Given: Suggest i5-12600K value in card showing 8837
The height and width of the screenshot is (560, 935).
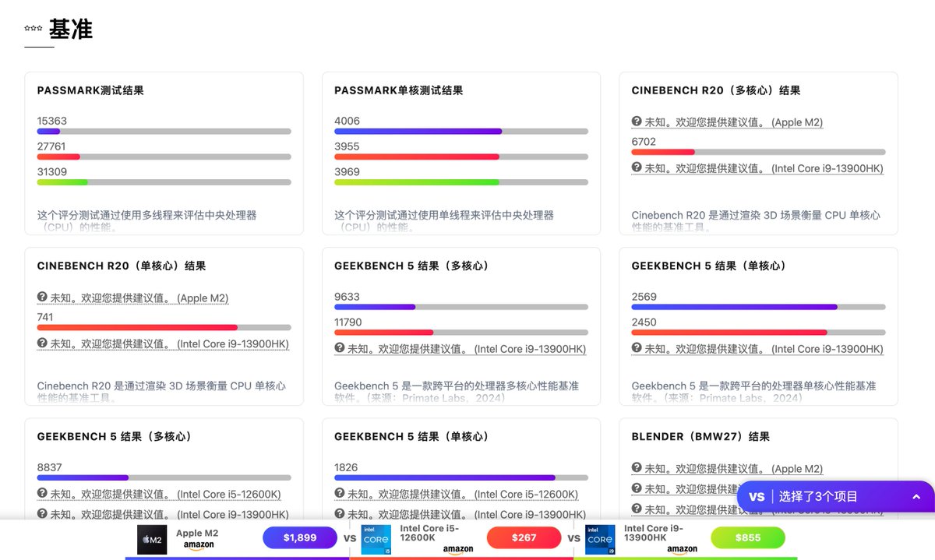Looking at the screenshot, I should point(159,495).
